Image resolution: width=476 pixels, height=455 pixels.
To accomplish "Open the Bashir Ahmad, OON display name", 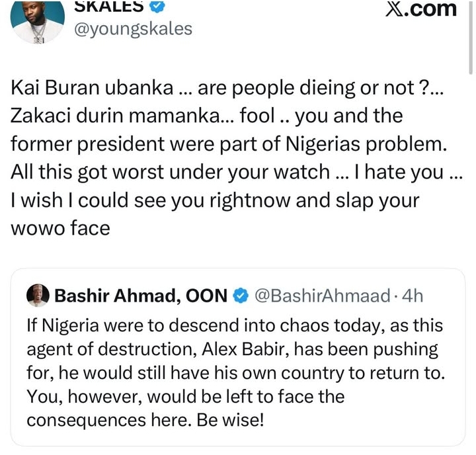I will point(141,296).
